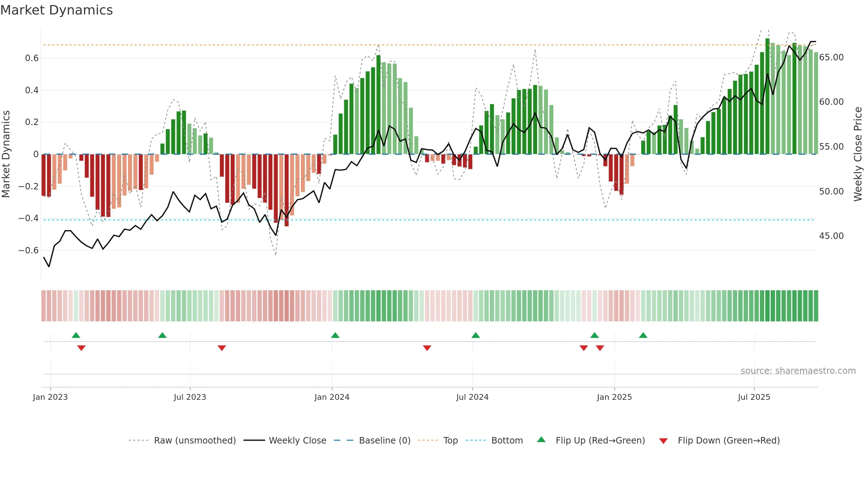868x488 pixels.
Task: Toggle the Top legend entry
Action: (x=438, y=440)
